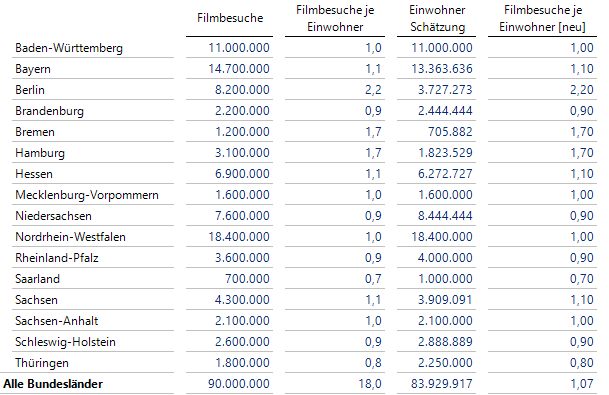The height and width of the screenshot is (395, 609).
Task: Select the 90.000.000 total Filmbesuche cell
Action: pos(238,384)
